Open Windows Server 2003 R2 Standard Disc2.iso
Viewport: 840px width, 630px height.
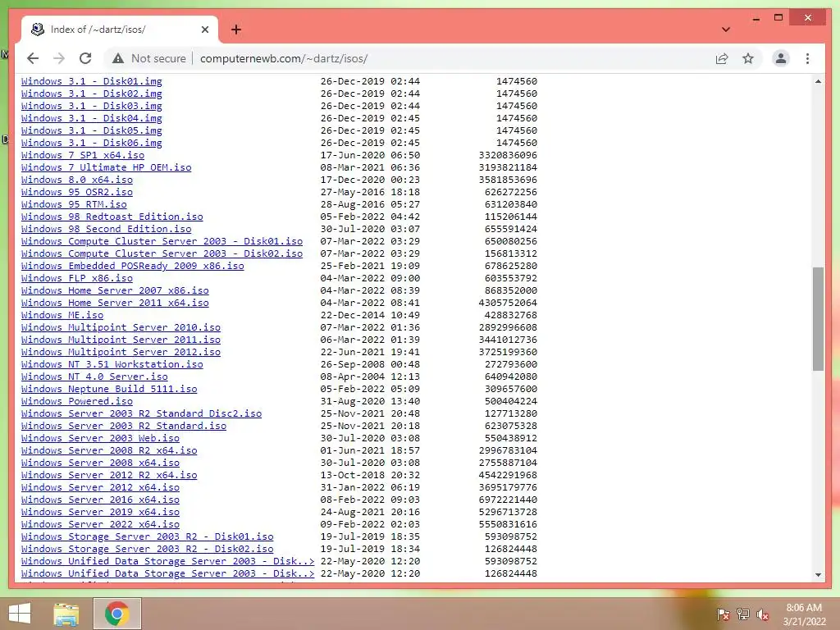tap(141, 414)
